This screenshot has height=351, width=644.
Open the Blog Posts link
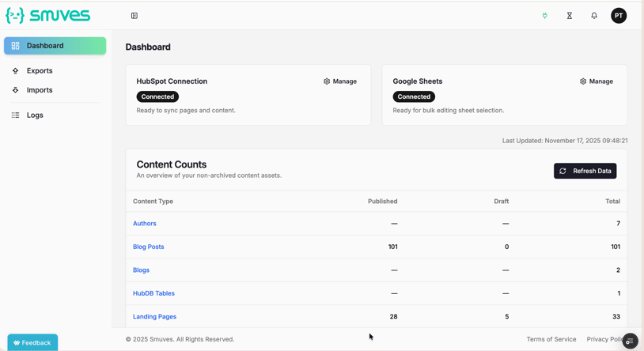click(x=149, y=247)
